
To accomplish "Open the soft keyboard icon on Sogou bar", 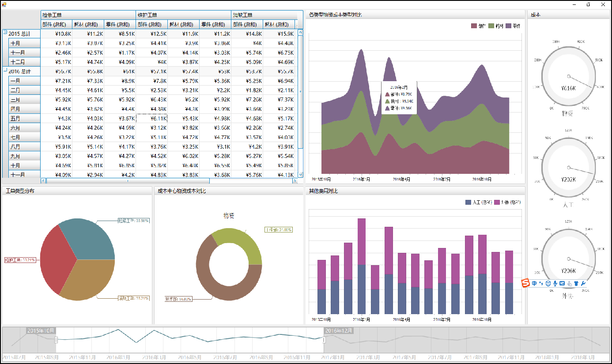I will pos(562,283).
